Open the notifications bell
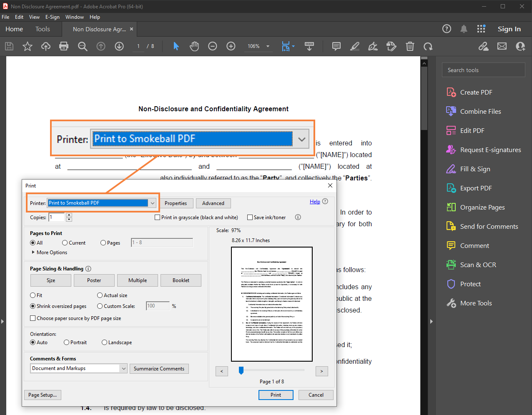 [x=464, y=29]
